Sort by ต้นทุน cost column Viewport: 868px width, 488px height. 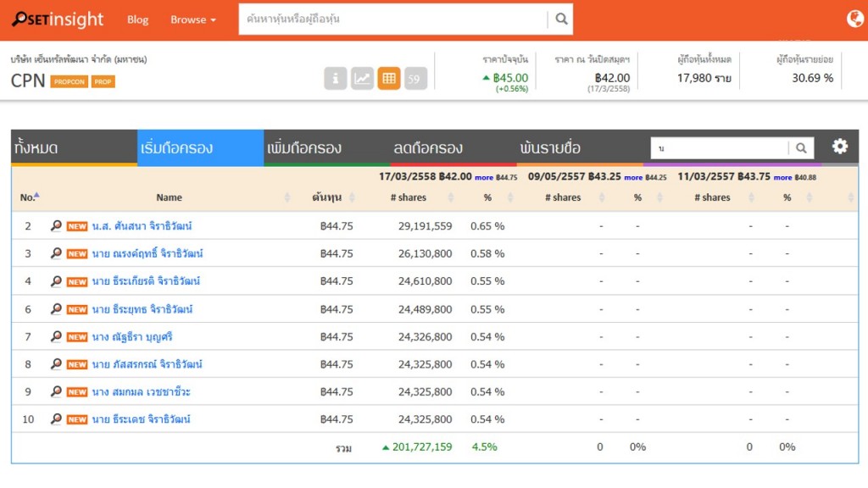tap(326, 197)
